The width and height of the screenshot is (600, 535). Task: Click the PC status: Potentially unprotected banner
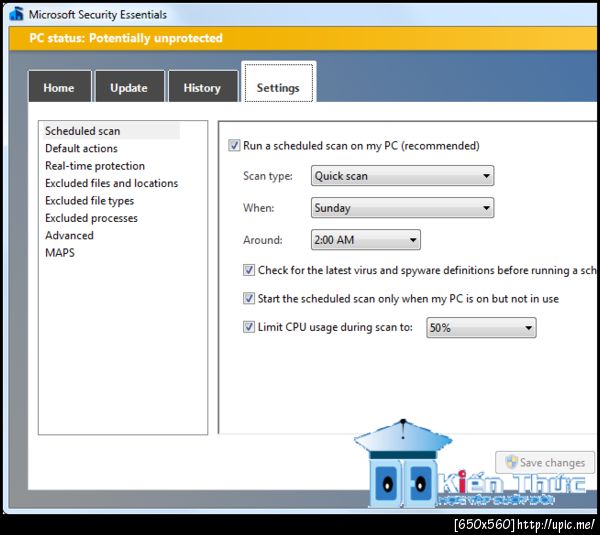[302, 38]
